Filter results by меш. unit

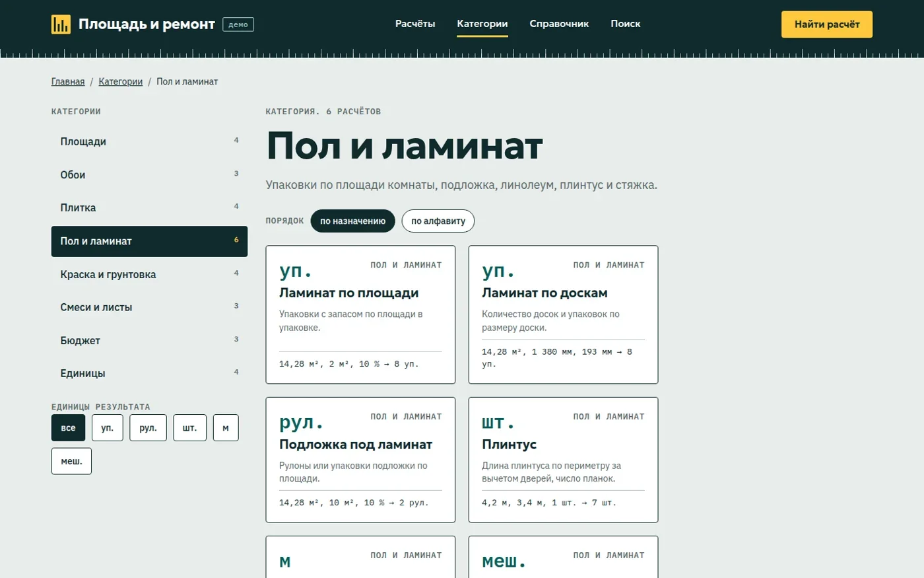(x=71, y=461)
